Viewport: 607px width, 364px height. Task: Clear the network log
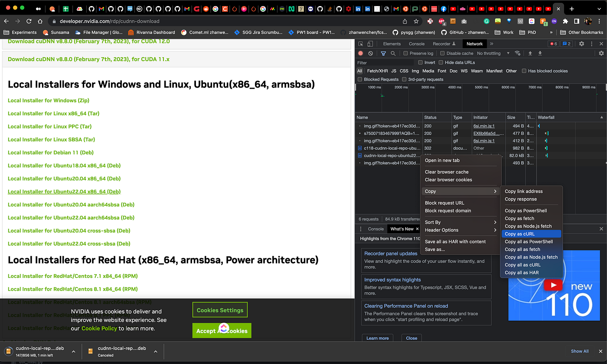(370, 53)
